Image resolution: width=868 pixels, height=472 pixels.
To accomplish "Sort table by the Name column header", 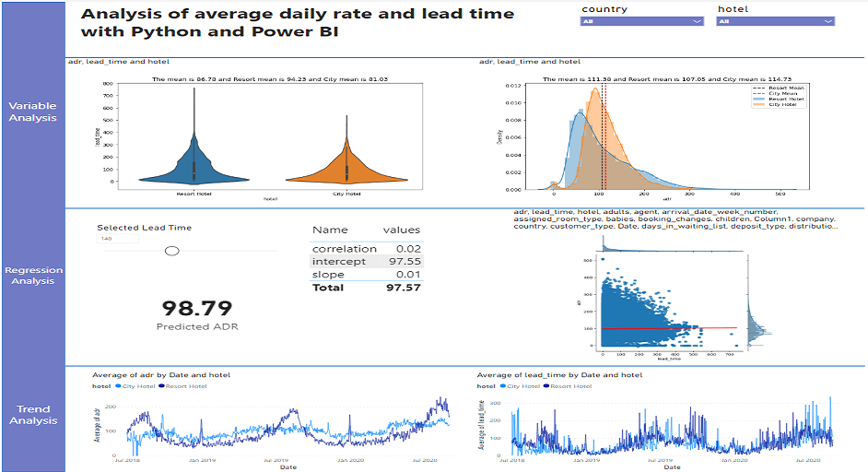I will (x=330, y=230).
